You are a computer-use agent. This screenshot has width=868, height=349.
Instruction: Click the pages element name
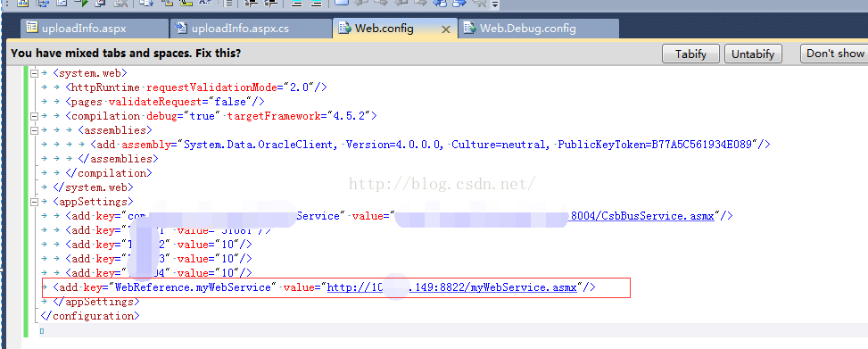pyautogui.click(x=87, y=102)
